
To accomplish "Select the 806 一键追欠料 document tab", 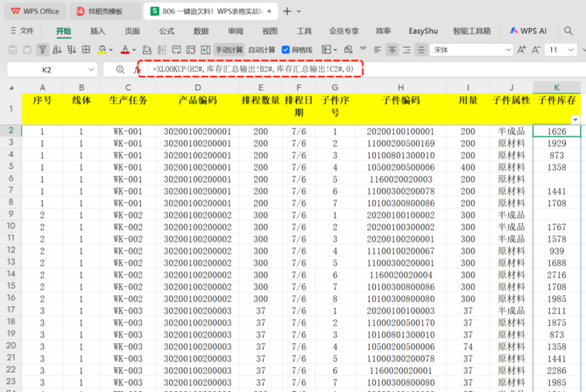I will point(211,11).
